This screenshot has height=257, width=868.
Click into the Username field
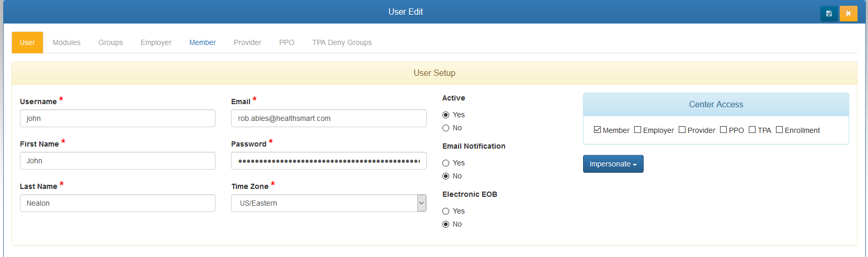[x=118, y=118]
